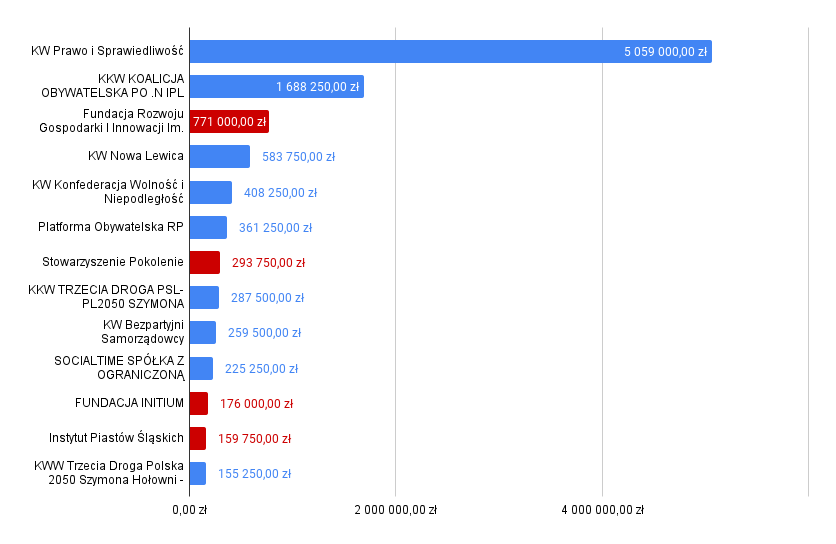Click the axis label Instytut Piastów Śląskich
The height and width of the screenshot is (544, 836).
[116, 438]
